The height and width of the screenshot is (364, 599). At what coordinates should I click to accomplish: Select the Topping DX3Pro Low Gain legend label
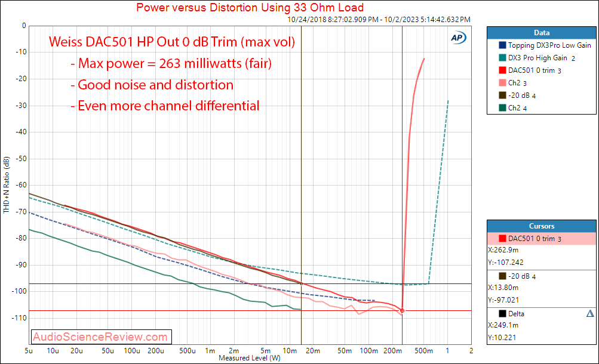click(x=549, y=45)
